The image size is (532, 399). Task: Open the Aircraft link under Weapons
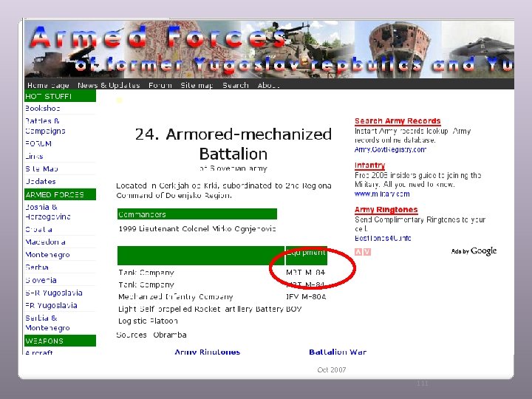39,352
